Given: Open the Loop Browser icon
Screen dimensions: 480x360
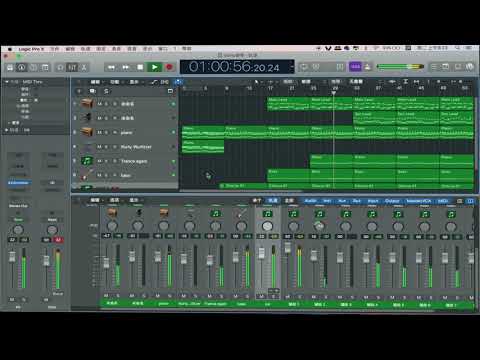Looking at the screenshot, I should click(x=458, y=67).
